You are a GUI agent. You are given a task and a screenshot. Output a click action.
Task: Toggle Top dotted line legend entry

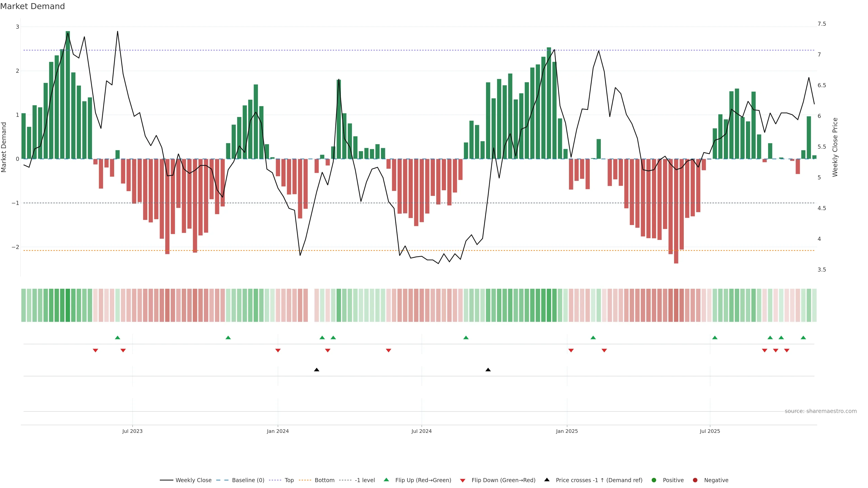click(289, 480)
